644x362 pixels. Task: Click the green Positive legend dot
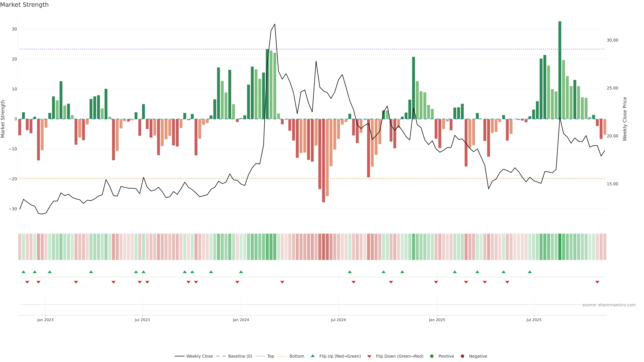pyautogui.click(x=432, y=356)
